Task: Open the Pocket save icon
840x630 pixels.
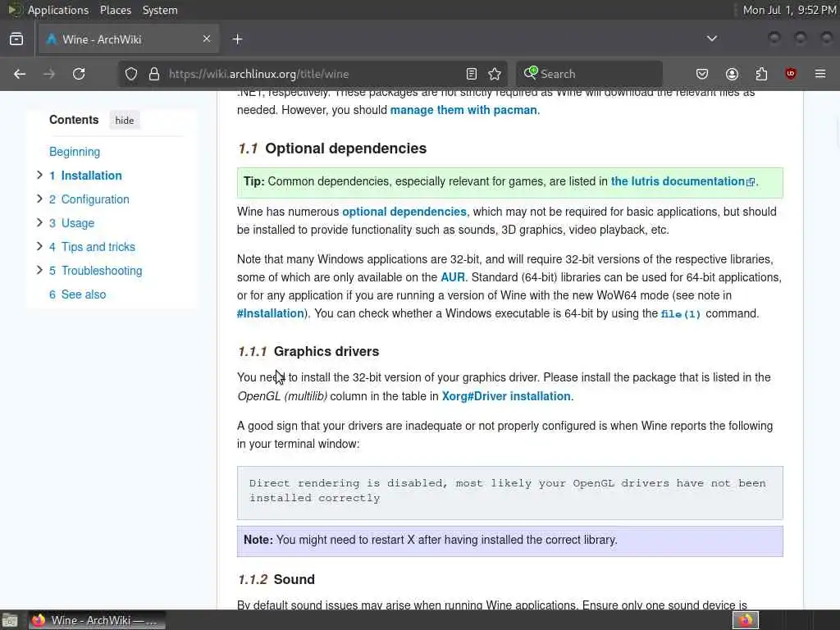Action: (702, 74)
